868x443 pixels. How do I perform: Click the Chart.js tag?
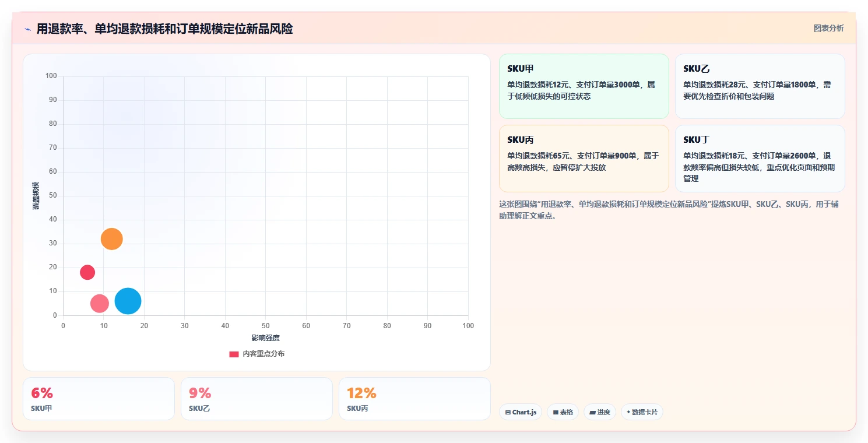coord(521,412)
